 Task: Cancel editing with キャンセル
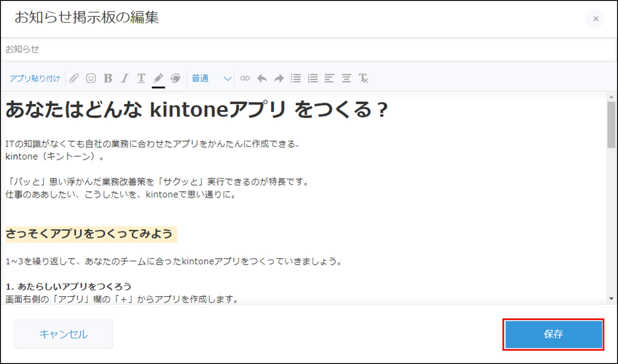click(x=63, y=334)
